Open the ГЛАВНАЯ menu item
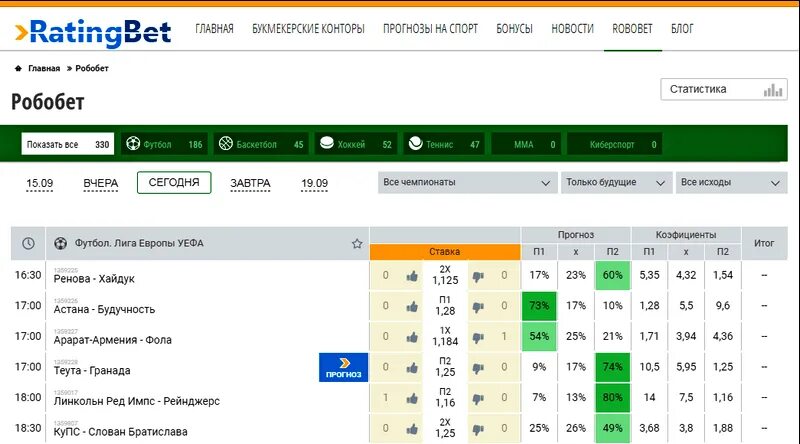Viewport: 800px width, 444px height. pyautogui.click(x=214, y=29)
